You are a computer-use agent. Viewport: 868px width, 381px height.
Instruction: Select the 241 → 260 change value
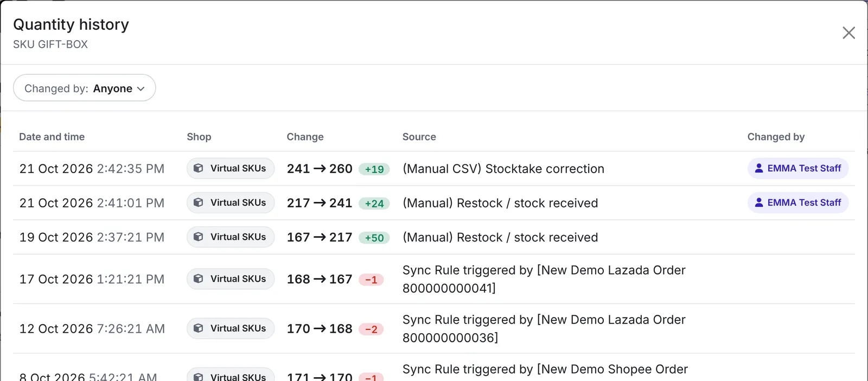[x=320, y=169]
